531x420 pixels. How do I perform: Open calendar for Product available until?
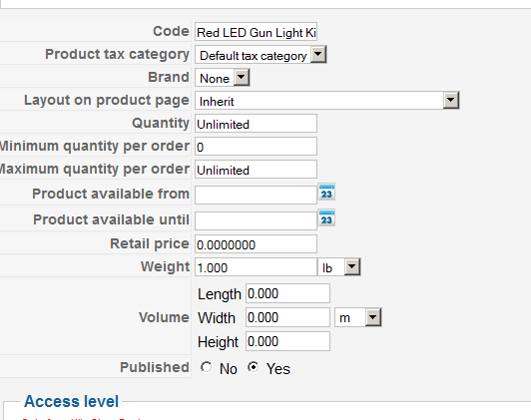pyautogui.click(x=326, y=218)
